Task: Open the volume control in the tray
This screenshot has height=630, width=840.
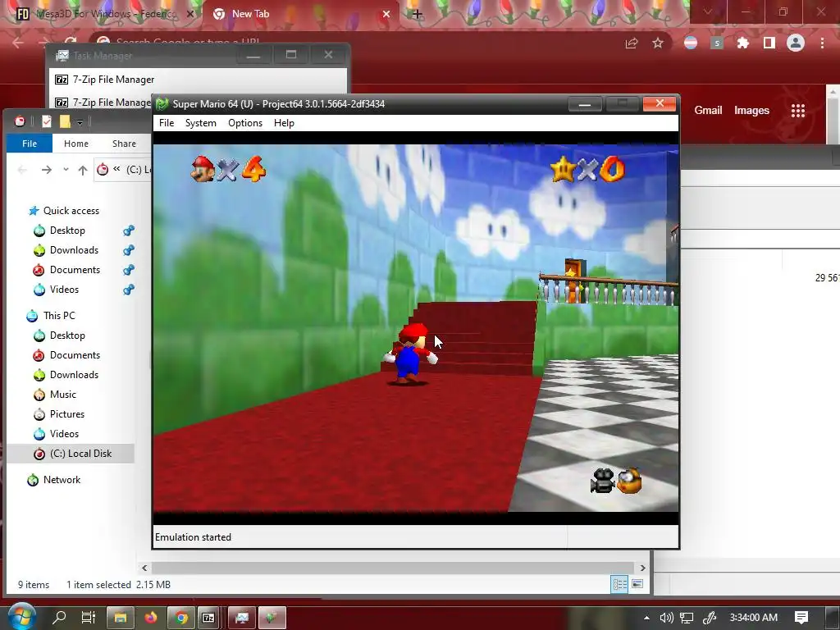Action: tap(666, 618)
